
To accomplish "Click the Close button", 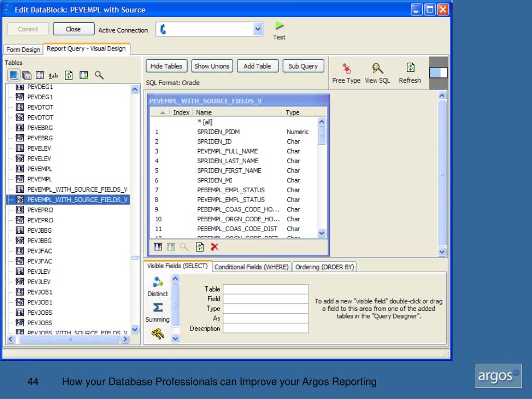I will tap(73, 29).
